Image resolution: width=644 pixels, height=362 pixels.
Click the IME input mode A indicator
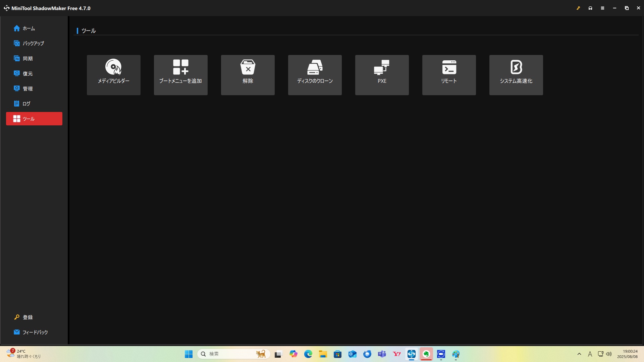pyautogui.click(x=590, y=354)
